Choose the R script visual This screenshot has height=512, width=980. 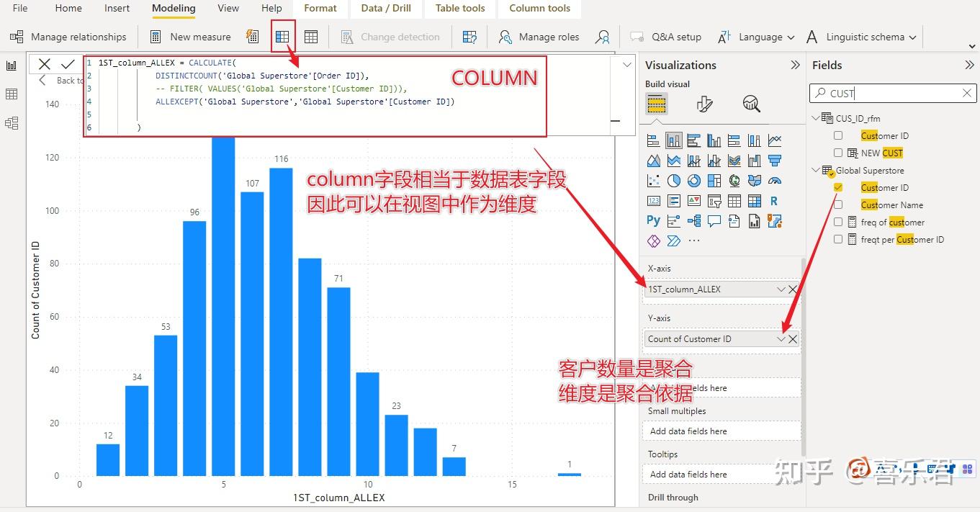pos(775,201)
